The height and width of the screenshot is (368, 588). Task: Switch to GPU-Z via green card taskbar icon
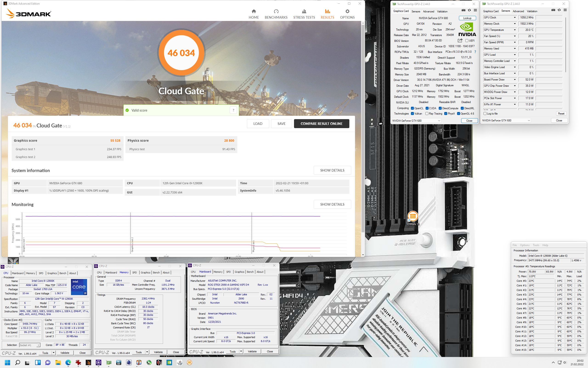point(109,362)
